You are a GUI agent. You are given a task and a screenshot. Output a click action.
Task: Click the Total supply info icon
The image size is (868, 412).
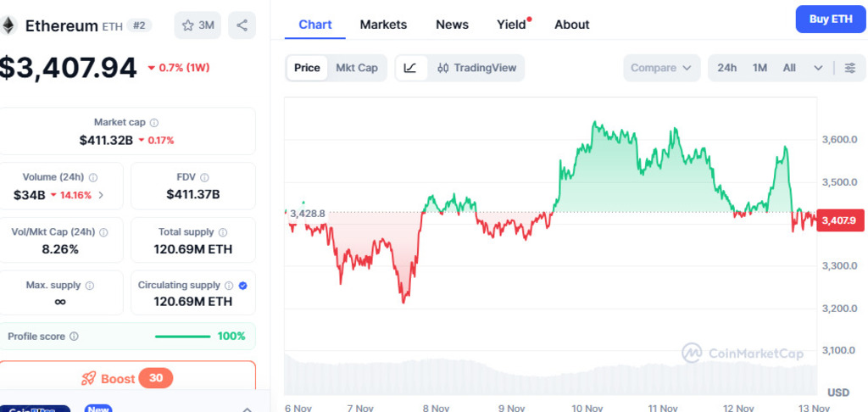point(223,232)
